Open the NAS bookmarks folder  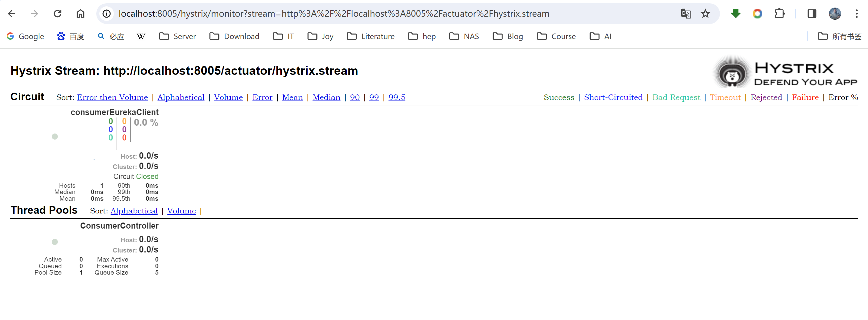point(464,36)
